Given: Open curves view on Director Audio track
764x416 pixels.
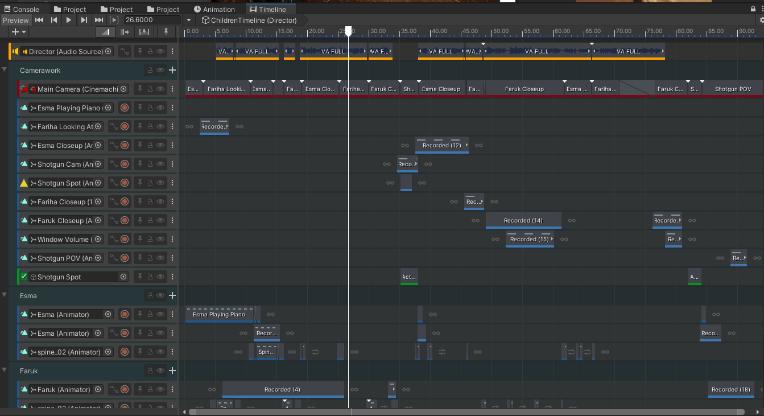Looking at the screenshot, I should (x=124, y=52).
